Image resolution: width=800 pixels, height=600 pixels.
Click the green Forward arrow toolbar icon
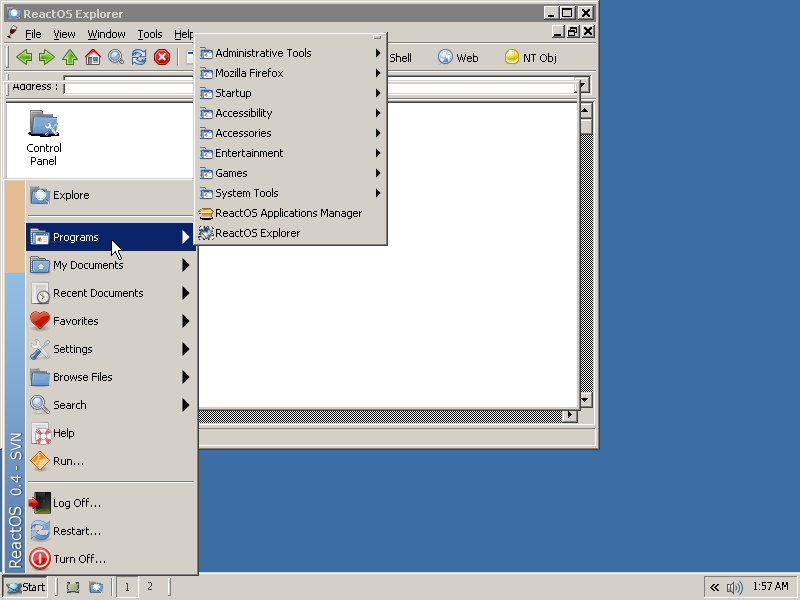46,57
